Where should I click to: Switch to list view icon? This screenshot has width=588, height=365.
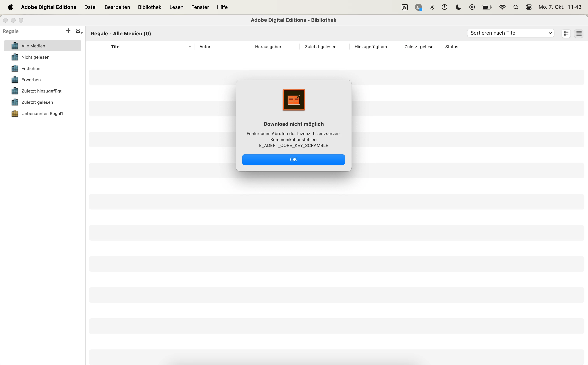(579, 34)
